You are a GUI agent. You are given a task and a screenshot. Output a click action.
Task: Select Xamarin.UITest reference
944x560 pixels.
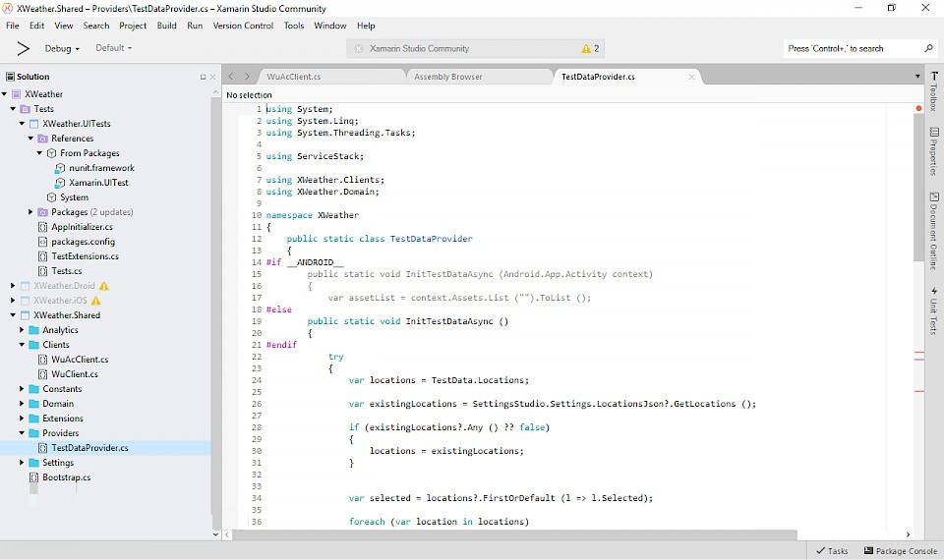pos(98,183)
